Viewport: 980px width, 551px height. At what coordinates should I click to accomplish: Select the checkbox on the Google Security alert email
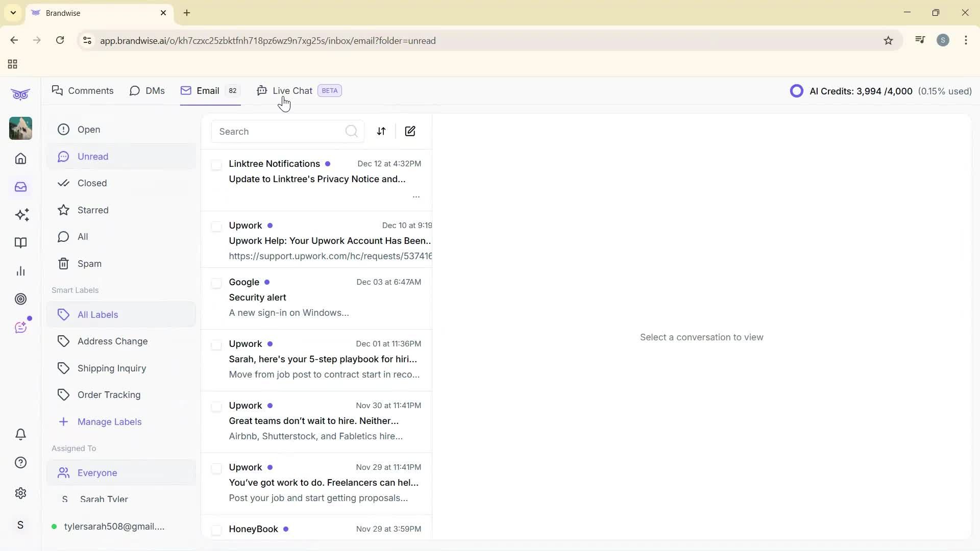coord(216,284)
